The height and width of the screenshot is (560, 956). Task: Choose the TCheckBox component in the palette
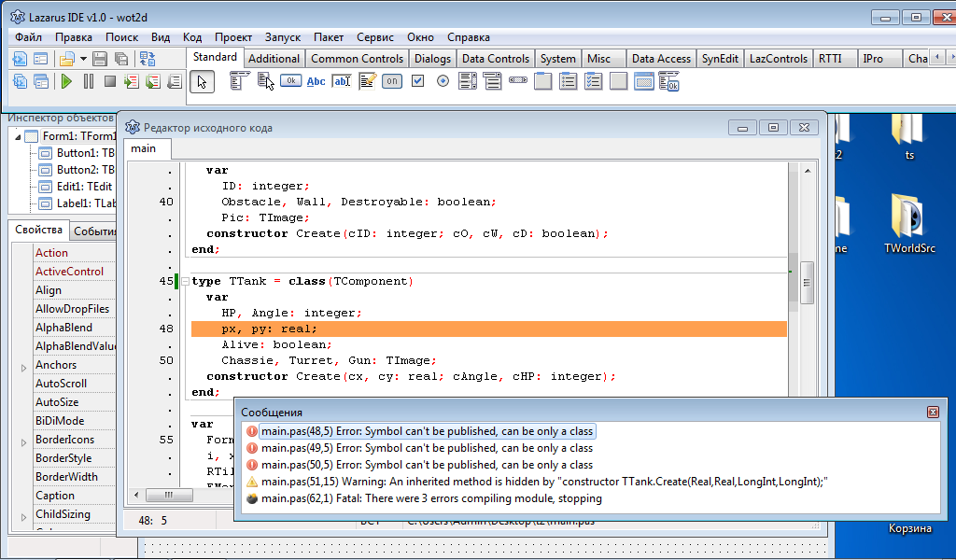pyautogui.click(x=417, y=81)
